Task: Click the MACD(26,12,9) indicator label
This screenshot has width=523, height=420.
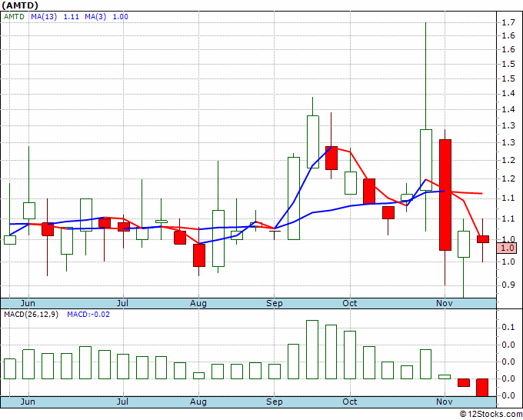Action: [x=31, y=315]
